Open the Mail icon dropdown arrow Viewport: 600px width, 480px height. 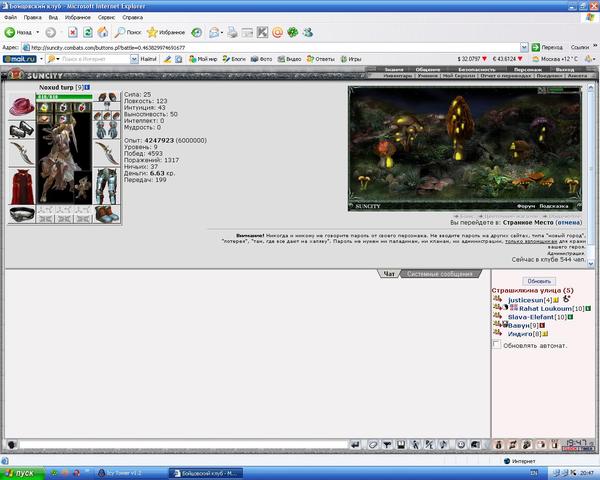(222, 33)
